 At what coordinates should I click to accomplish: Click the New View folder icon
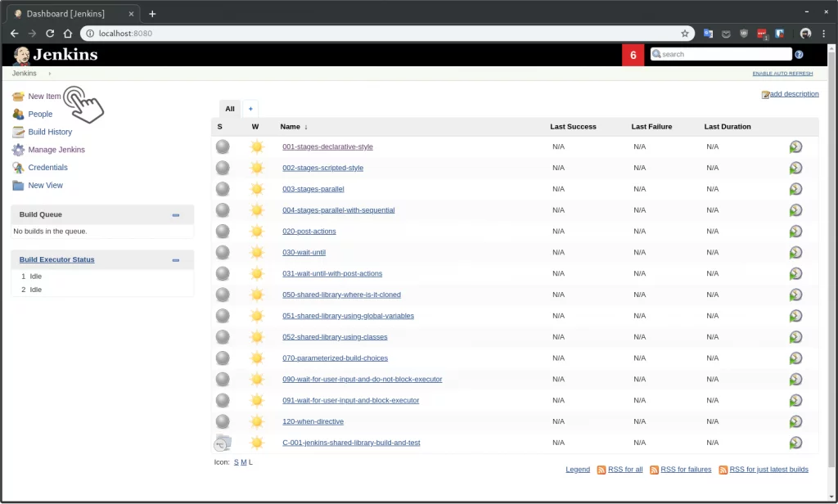[x=18, y=185]
